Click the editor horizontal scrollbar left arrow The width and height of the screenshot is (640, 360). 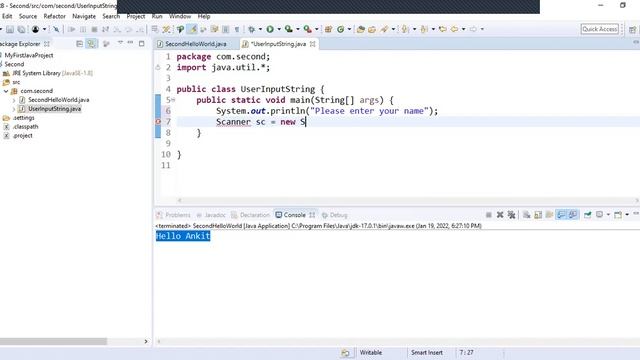click(180, 200)
